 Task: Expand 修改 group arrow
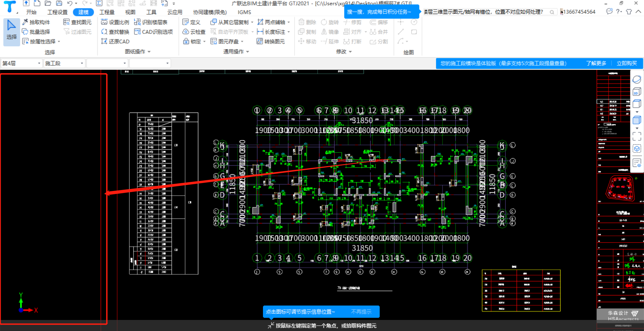tap(350, 52)
